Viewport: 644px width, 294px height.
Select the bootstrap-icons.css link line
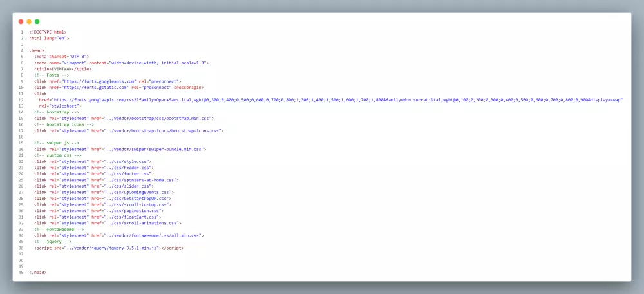click(129, 131)
